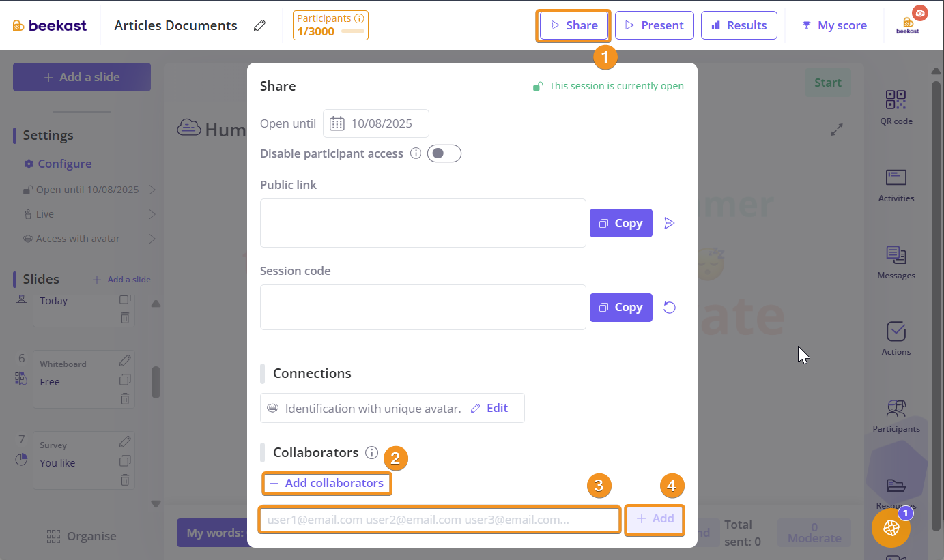944x560 pixels.
Task: Switch to Present mode
Action: click(x=654, y=25)
